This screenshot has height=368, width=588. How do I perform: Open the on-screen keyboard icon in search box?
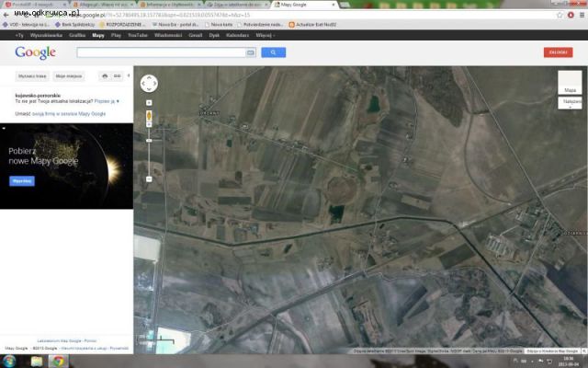click(x=251, y=52)
